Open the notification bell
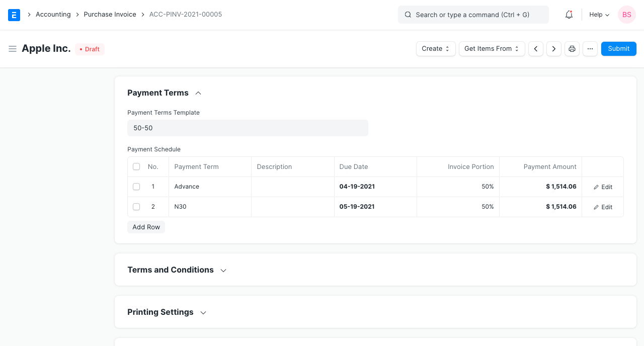This screenshot has width=644, height=346. (569, 15)
